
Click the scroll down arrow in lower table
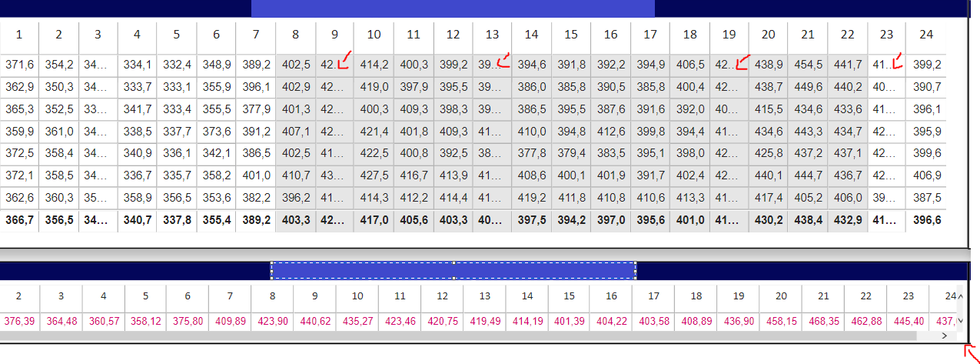click(960, 321)
